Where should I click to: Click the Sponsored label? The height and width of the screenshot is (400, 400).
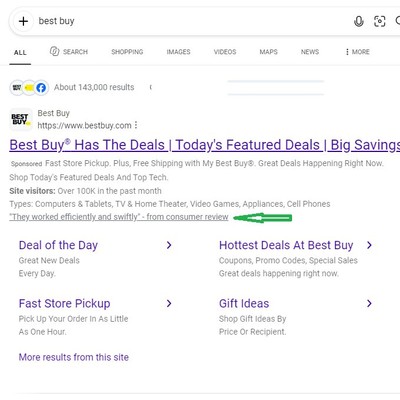(x=26, y=164)
